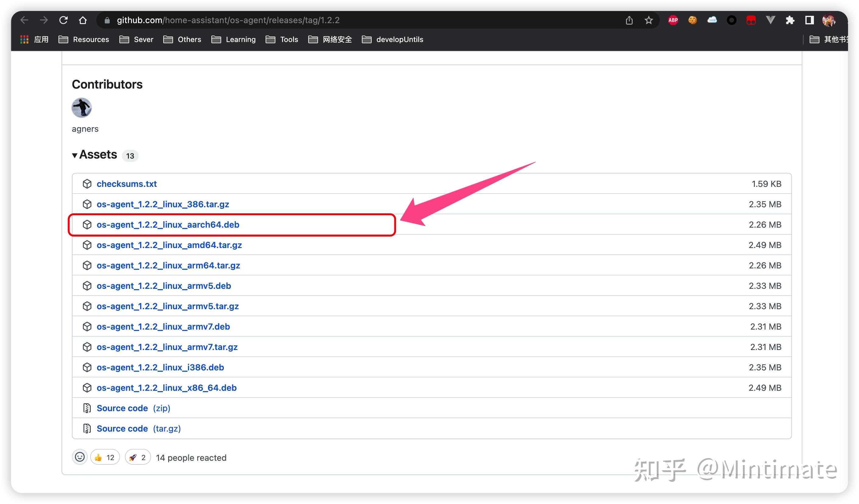
Task: Open the black circle extension icon
Action: pos(731,20)
